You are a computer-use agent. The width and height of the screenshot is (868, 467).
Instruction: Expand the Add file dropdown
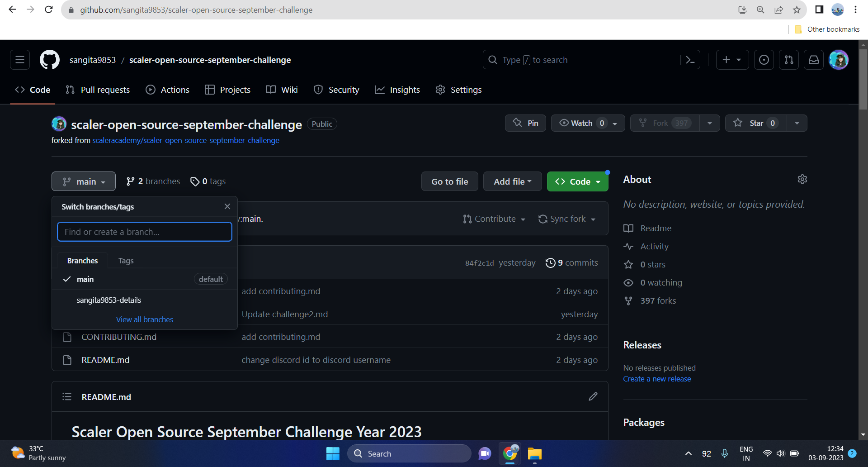pos(512,181)
